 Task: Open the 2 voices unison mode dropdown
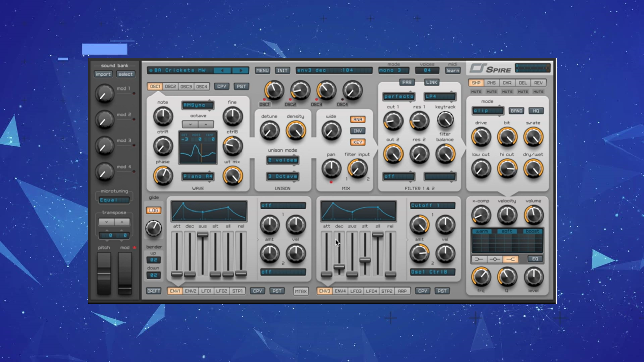tap(283, 160)
